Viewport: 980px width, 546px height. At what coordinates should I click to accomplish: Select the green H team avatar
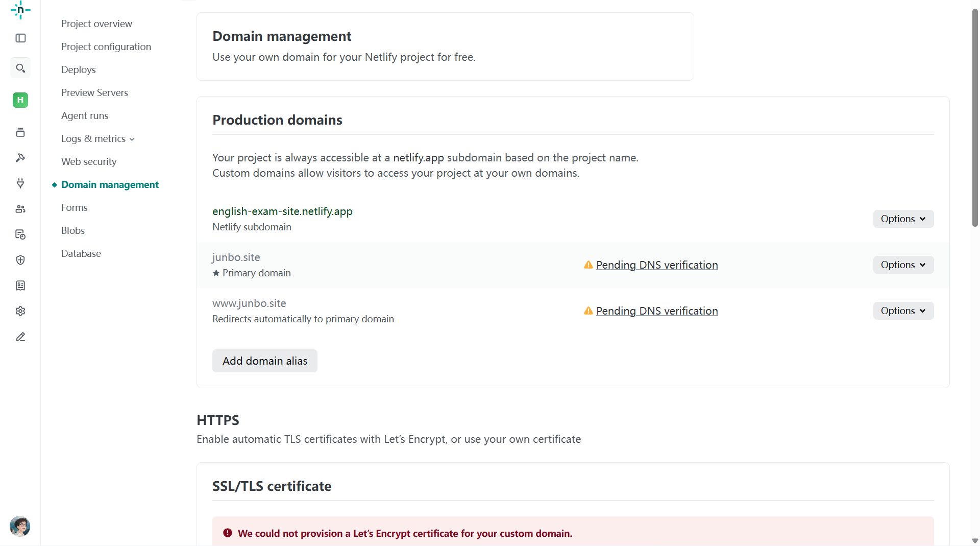tap(20, 100)
